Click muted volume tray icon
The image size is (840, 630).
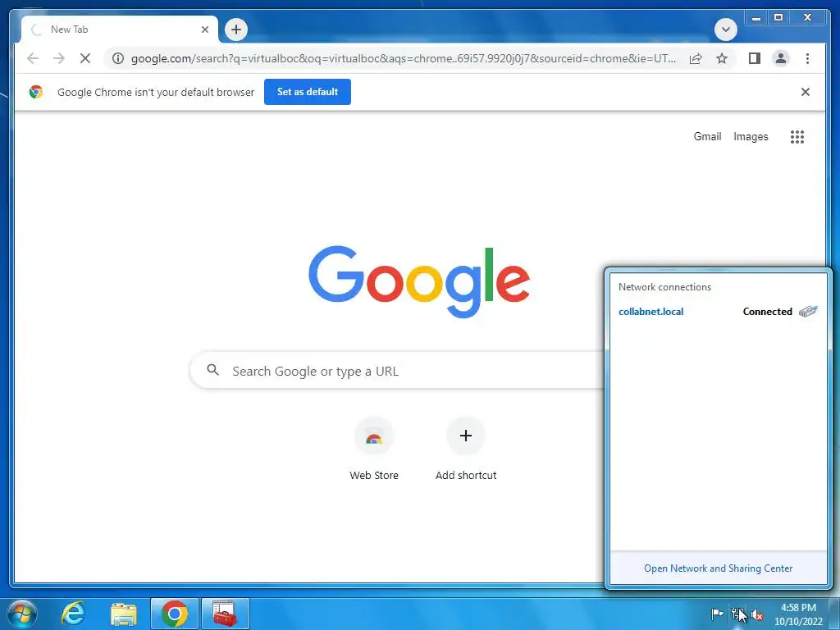757,615
